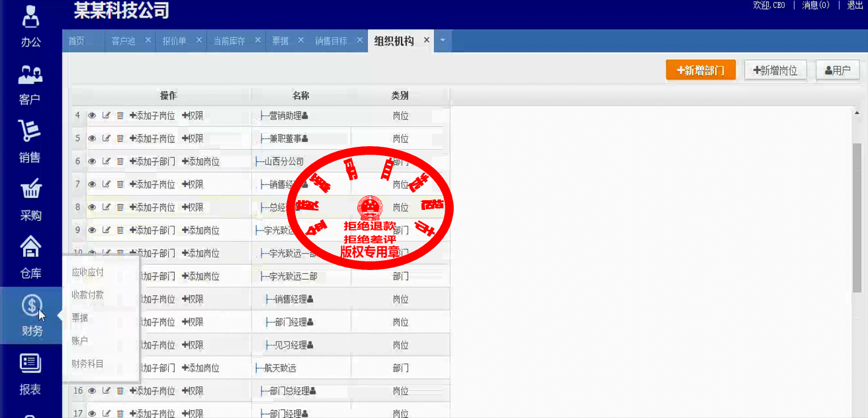Viewport: 868px width, 418px height.
Task: Click the trash icon in row 16
Action: (x=120, y=391)
